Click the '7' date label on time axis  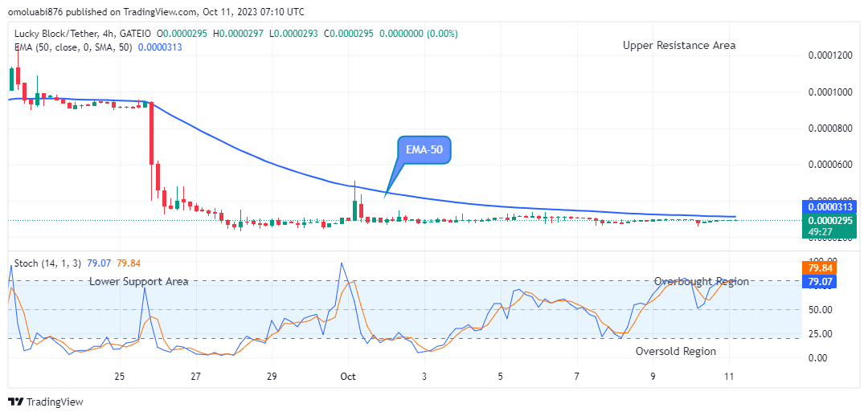[x=577, y=377]
